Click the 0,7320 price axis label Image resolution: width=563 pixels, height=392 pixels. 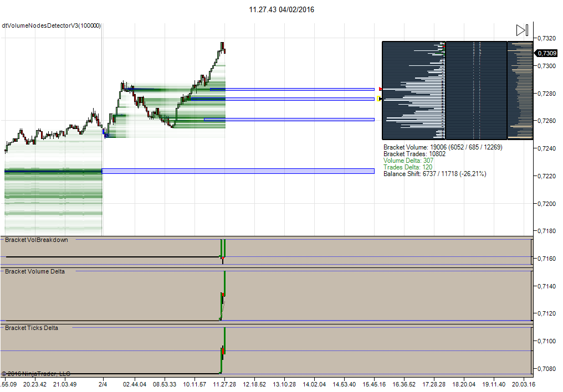(x=547, y=38)
